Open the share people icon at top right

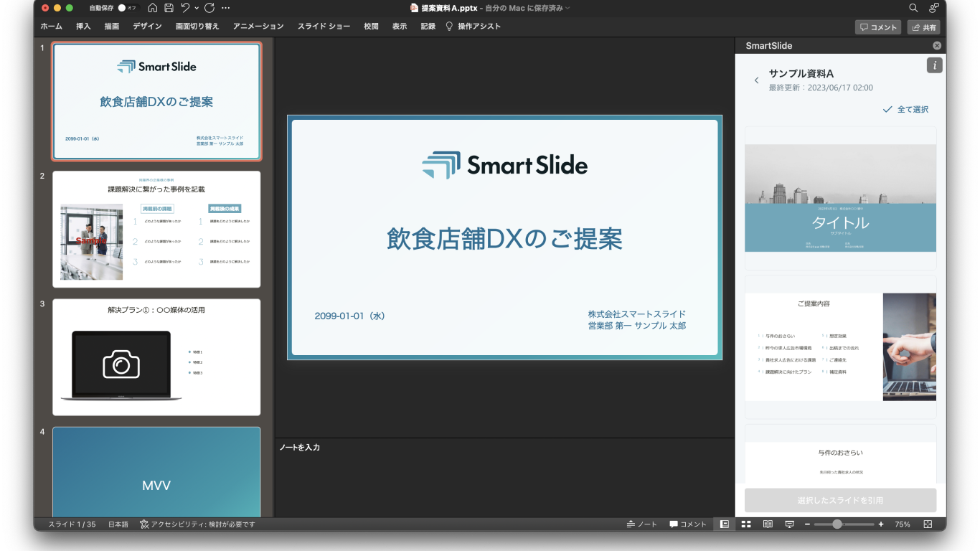933,8
